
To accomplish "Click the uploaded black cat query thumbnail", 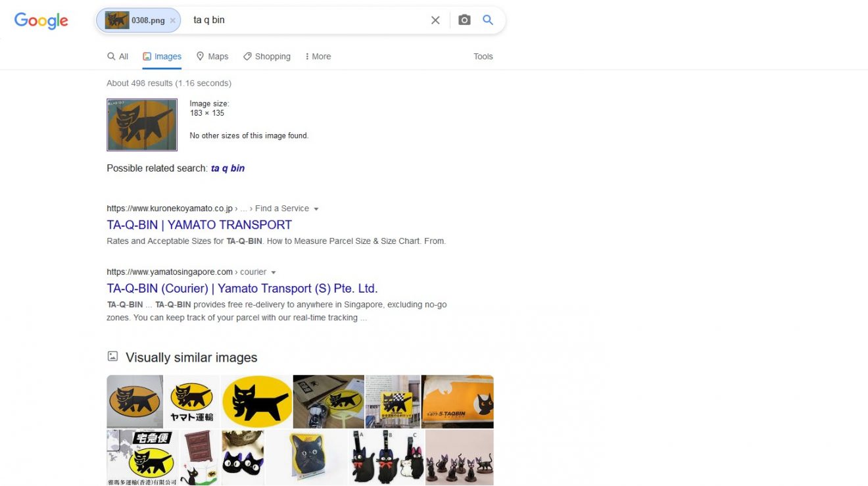I will coord(142,125).
